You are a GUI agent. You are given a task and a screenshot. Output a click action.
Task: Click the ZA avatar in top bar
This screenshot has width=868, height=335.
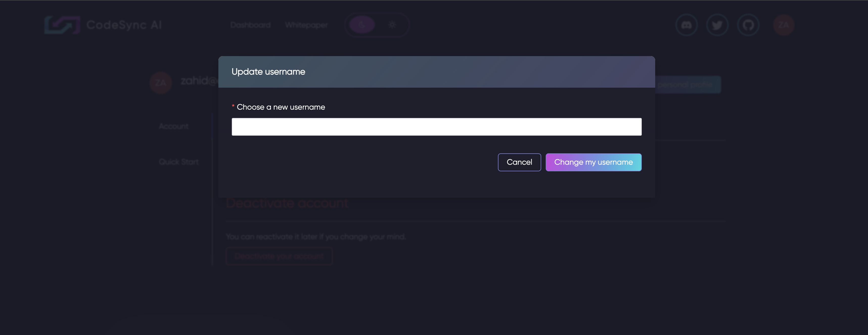point(783,25)
